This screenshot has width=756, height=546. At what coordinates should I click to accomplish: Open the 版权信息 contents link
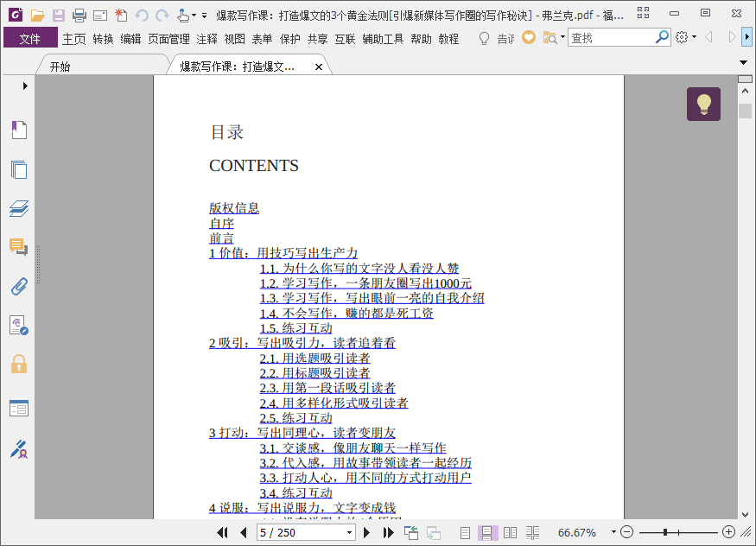pyautogui.click(x=234, y=207)
